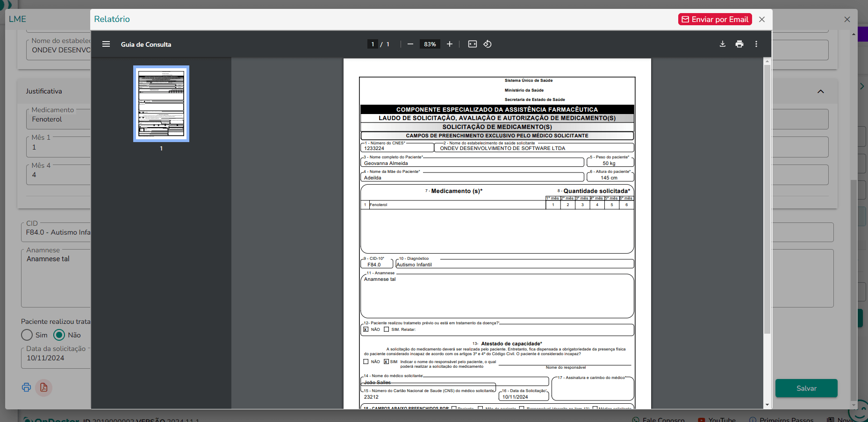Screen dimensions: 868x422
Task: Click the Salvar button
Action: tap(806, 388)
